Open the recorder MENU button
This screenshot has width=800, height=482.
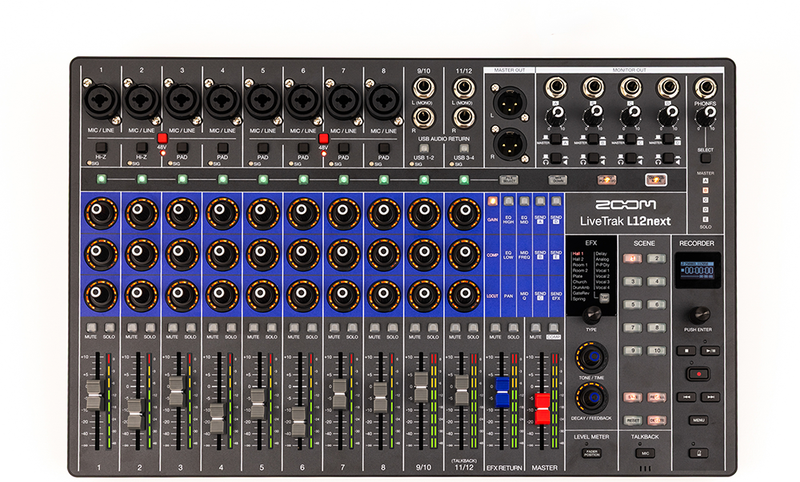tap(698, 420)
